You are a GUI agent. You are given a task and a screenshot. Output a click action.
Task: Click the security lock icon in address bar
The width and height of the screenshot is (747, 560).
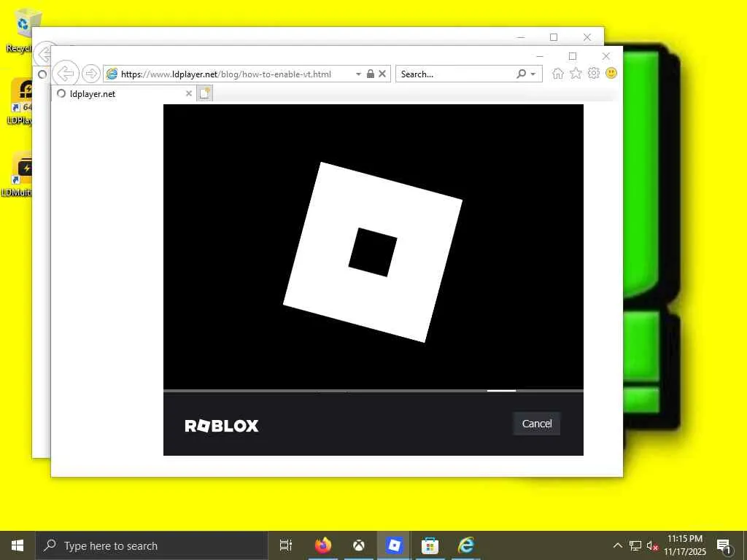(x=370, y=74)
